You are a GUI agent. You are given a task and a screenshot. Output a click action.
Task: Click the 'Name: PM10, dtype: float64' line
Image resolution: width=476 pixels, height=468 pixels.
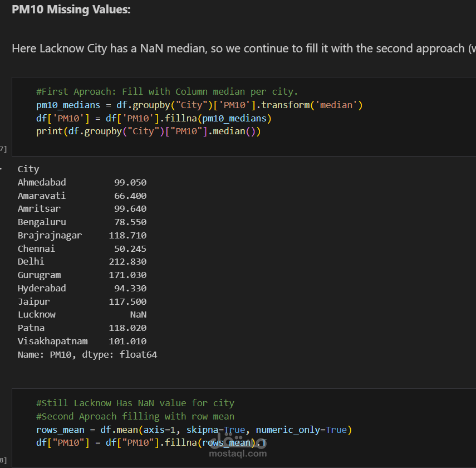coord(87,354)
